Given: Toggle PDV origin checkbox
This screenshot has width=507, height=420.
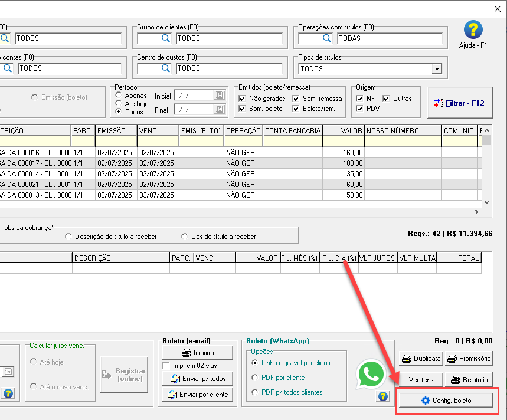Looking at the screenshot, I should (x=359, y=109).
